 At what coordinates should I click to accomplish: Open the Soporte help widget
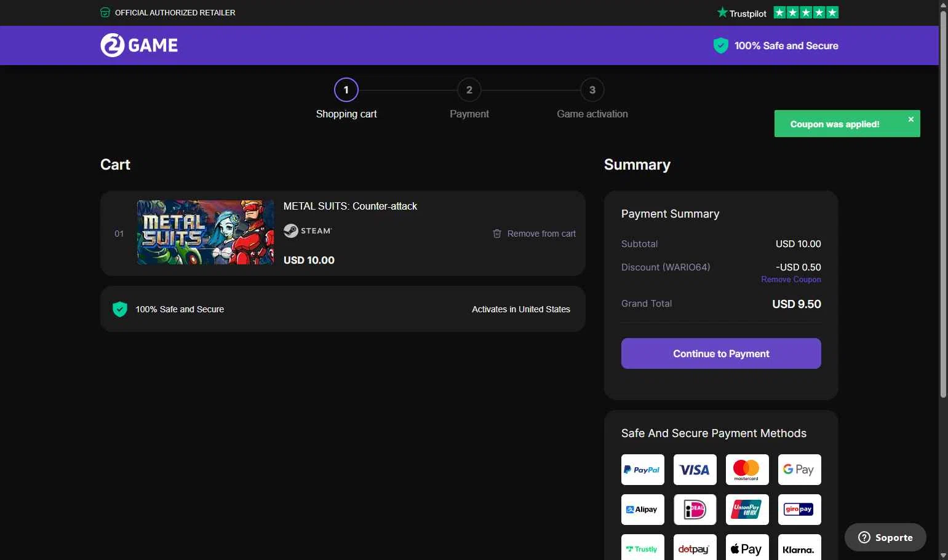(885, 537)
